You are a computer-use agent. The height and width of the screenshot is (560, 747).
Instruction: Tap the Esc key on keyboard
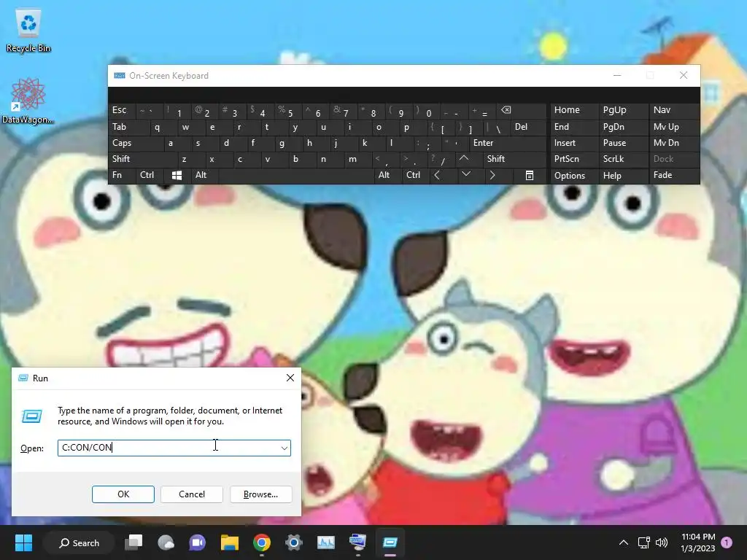[x=122, y=110]
